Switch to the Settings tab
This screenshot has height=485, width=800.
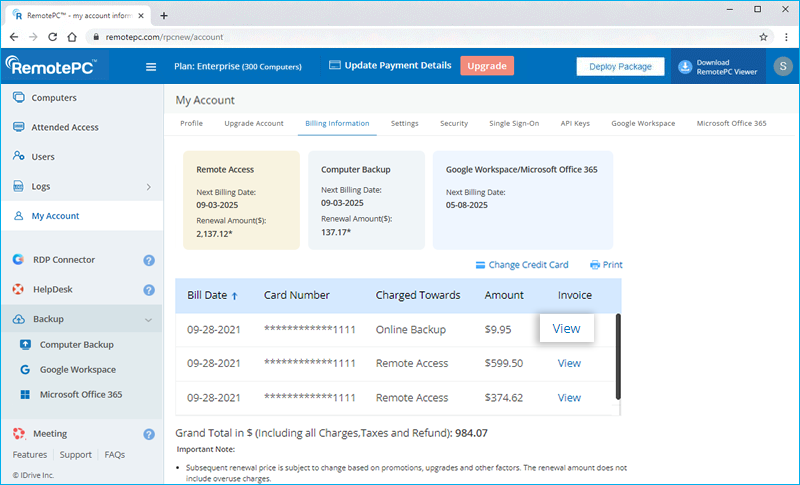[x=404, y=123]
